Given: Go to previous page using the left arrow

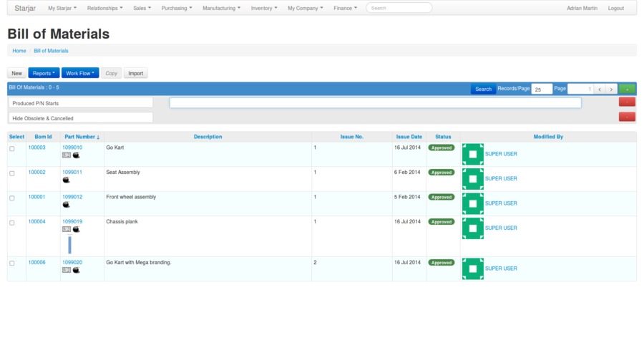Looking at the screenshot, I should (600, 89).
